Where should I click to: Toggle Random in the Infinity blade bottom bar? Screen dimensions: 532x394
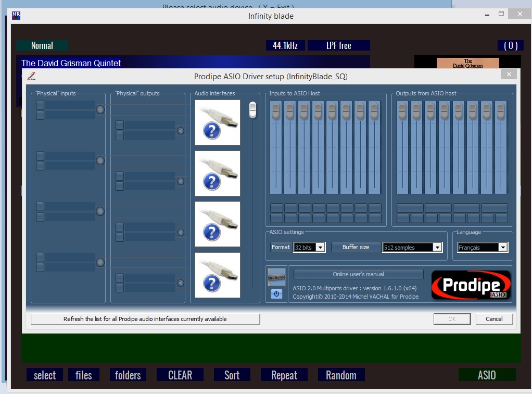[x=341, y=375]
